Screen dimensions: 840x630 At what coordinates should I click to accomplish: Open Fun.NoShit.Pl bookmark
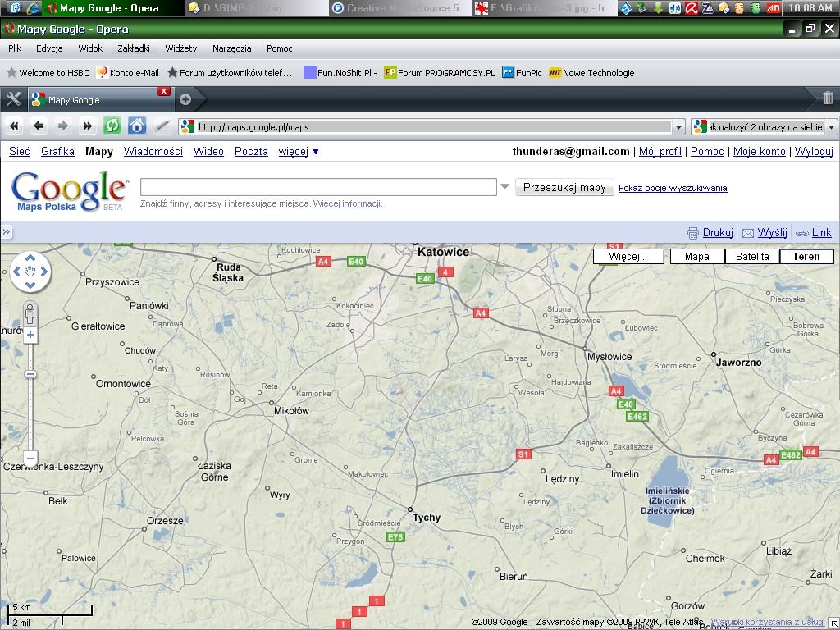340,73
